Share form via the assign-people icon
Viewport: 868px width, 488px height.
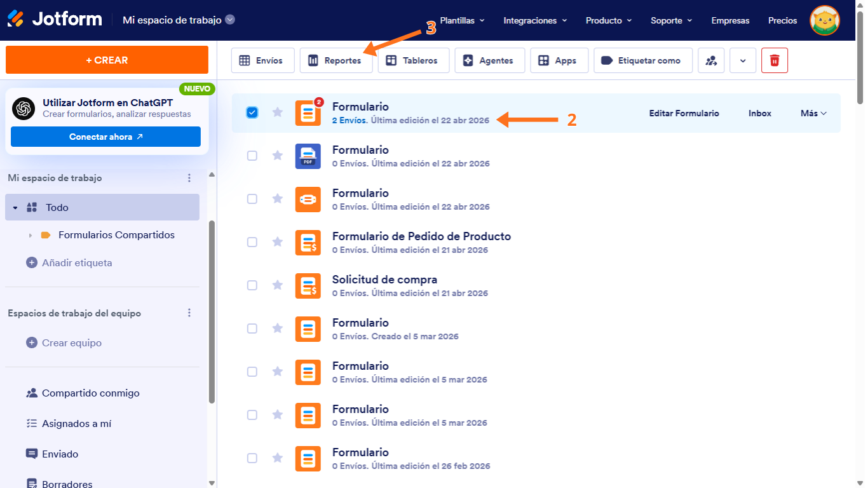pos(711,60)
